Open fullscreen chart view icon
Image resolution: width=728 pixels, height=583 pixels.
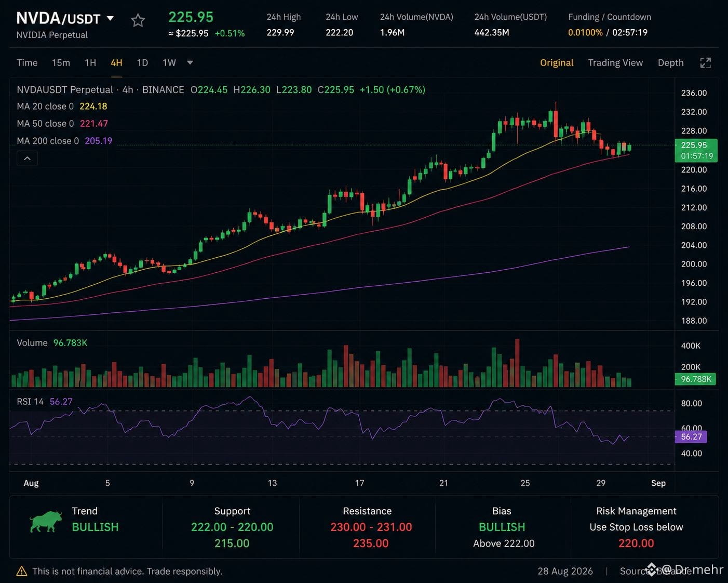pyautogui.click(x=705, y=63)
